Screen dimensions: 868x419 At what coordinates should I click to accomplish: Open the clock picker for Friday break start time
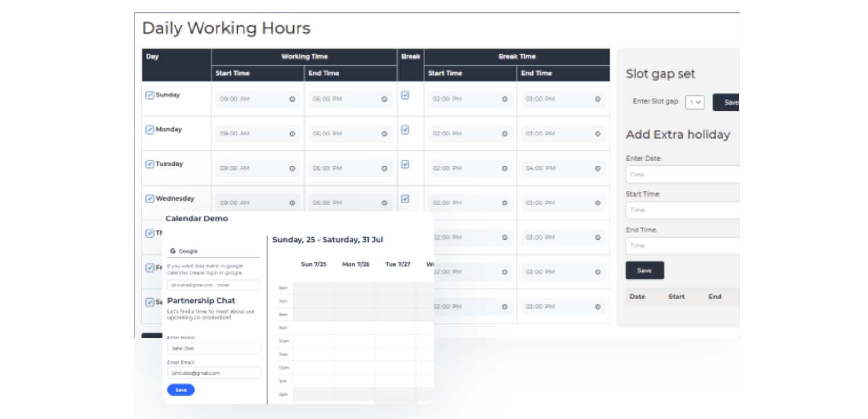504,272
